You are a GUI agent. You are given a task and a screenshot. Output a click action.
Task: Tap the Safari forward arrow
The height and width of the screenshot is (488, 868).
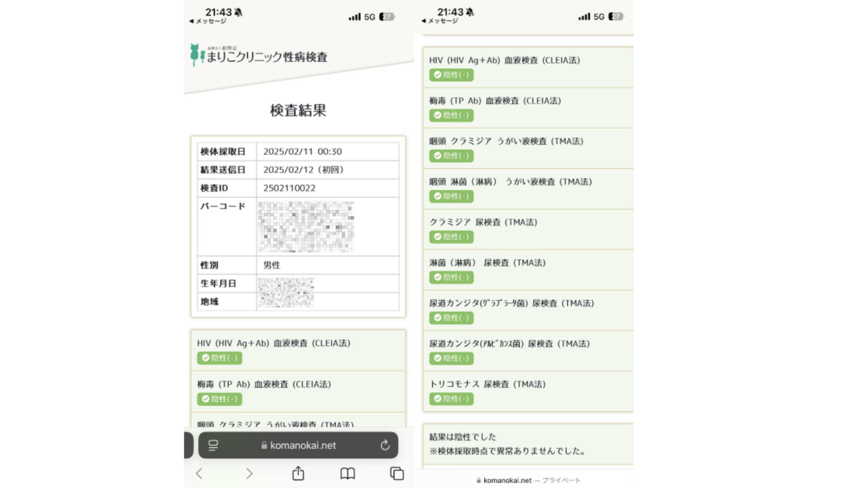(x=249, y=473)
